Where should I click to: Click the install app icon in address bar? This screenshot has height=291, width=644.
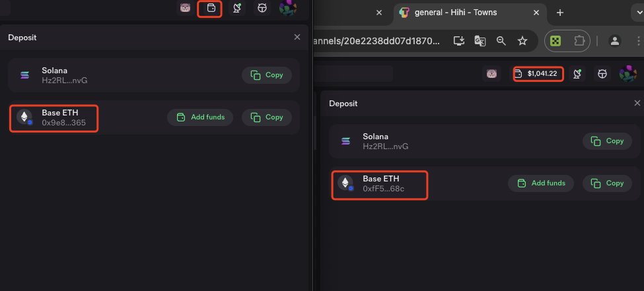click(458, 41)
